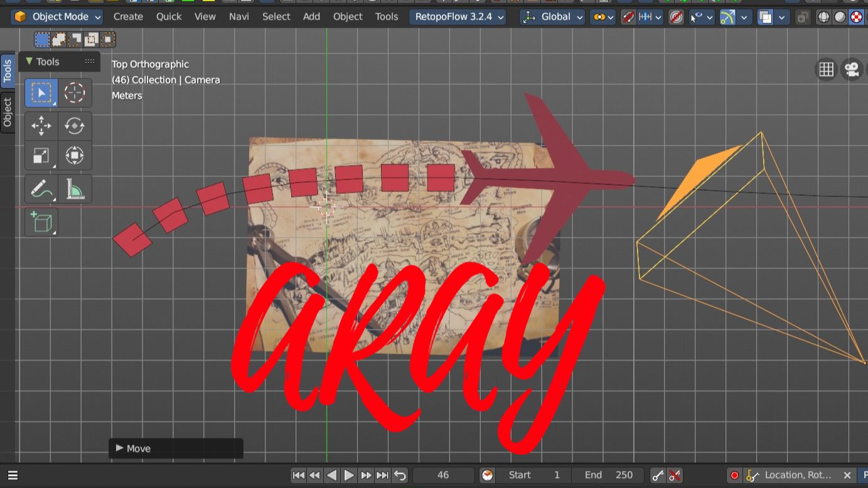Switch to wireframe shading
Screen dimensions: 868x488
[824, 17]
